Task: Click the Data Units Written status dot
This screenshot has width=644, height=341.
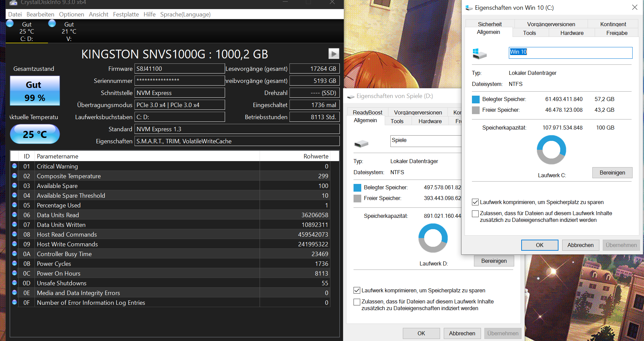Action: point(14,224)
